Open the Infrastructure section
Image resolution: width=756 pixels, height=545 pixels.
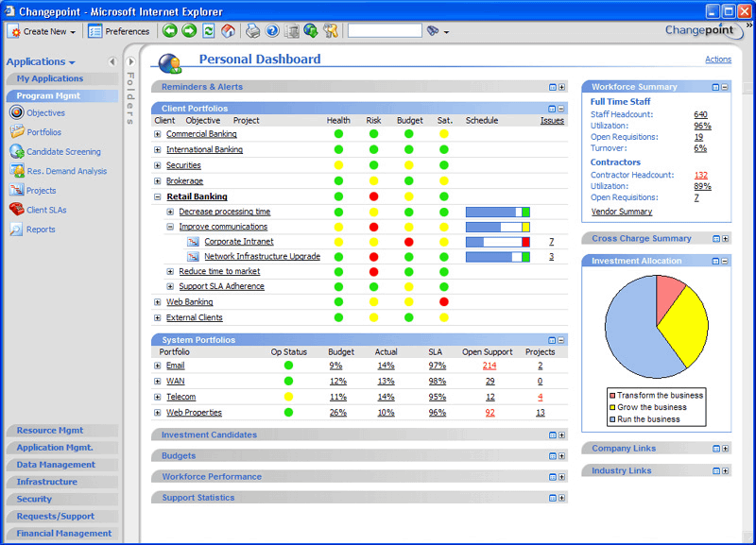tap(61, 482)
